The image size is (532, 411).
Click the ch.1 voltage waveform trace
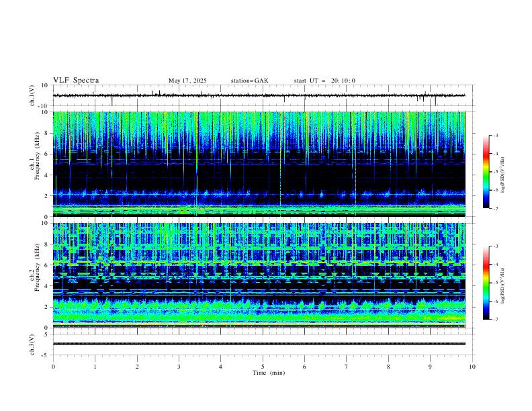[x=259, y=95]
